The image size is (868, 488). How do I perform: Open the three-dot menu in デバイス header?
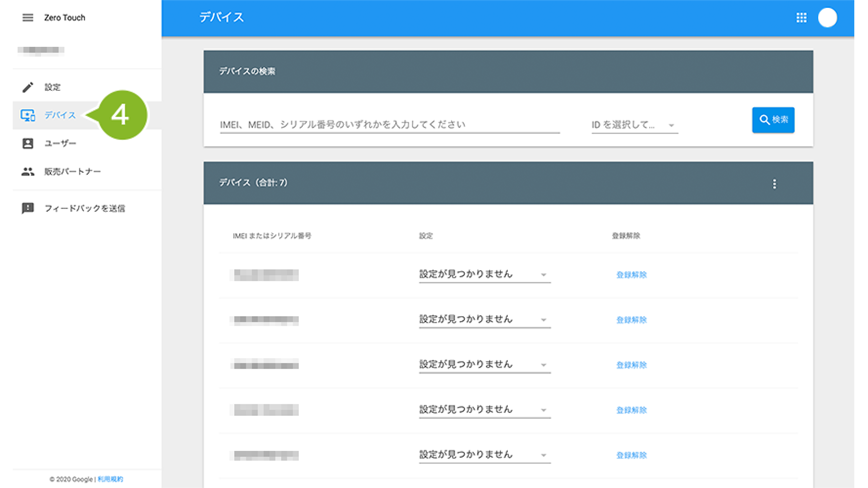pos(774,184)
